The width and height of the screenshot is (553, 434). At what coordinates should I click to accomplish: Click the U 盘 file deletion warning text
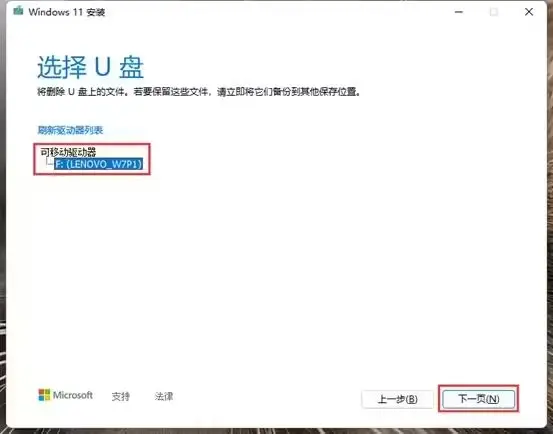[199, 92]
